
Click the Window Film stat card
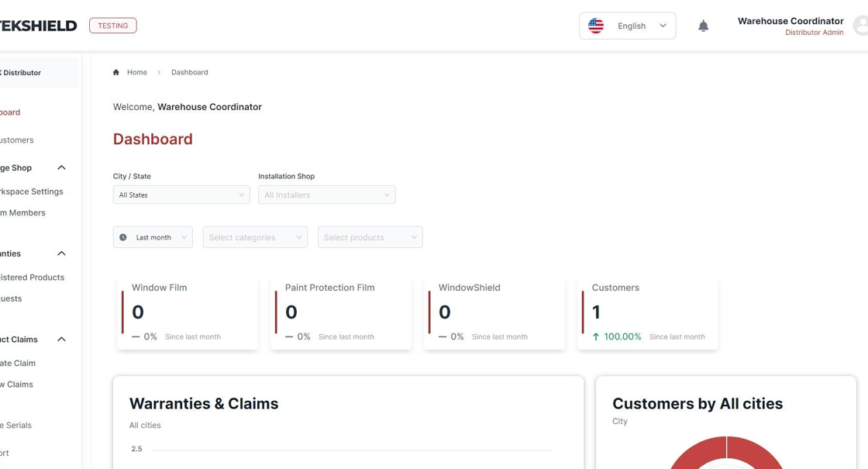pyautogui.click(x=188, y=312)
